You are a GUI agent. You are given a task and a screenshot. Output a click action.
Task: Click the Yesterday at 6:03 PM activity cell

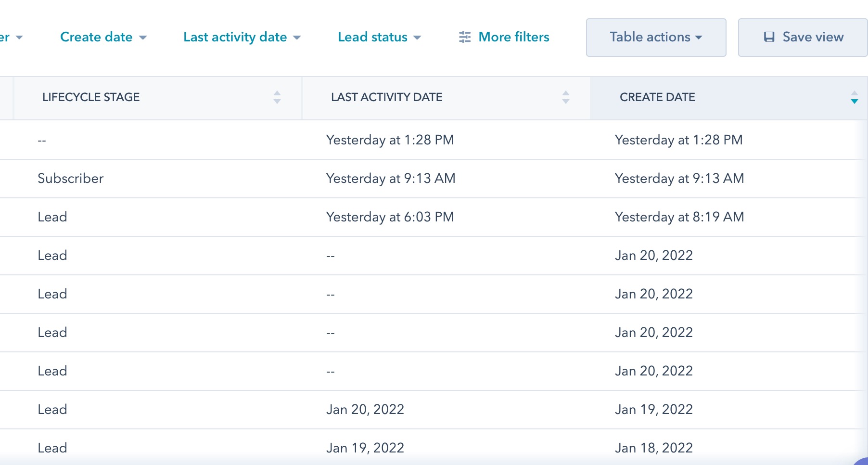pyautogui.click(x=390, y=217)
